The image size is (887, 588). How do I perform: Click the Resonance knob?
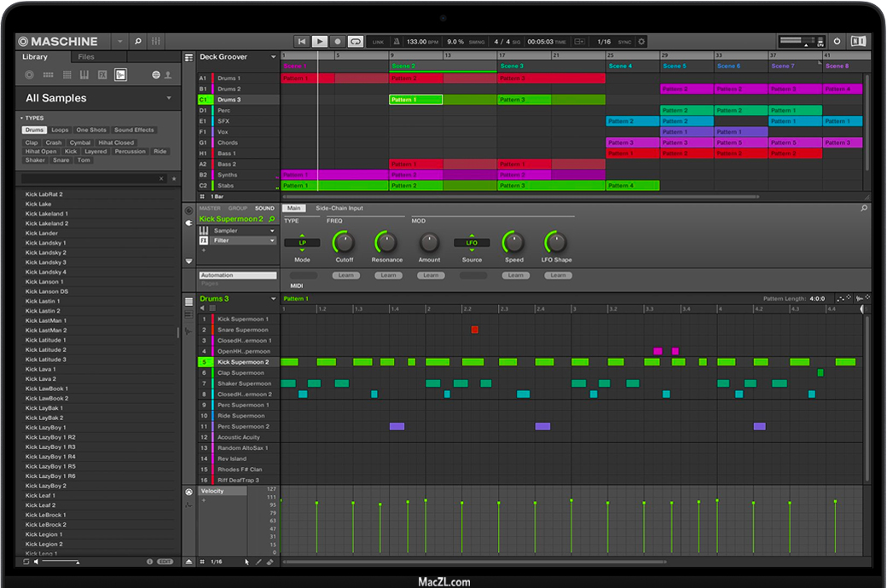[x=386, y=242]
